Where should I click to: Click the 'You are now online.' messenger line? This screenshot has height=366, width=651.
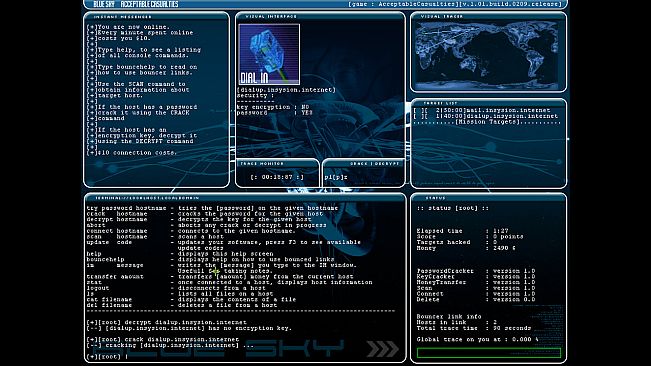[128, 27]
